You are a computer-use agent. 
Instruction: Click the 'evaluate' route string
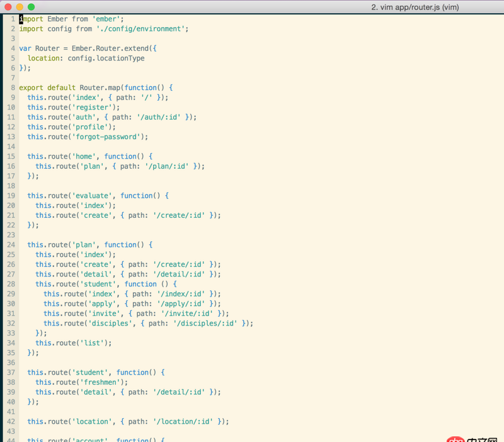(x=92, y=196)
